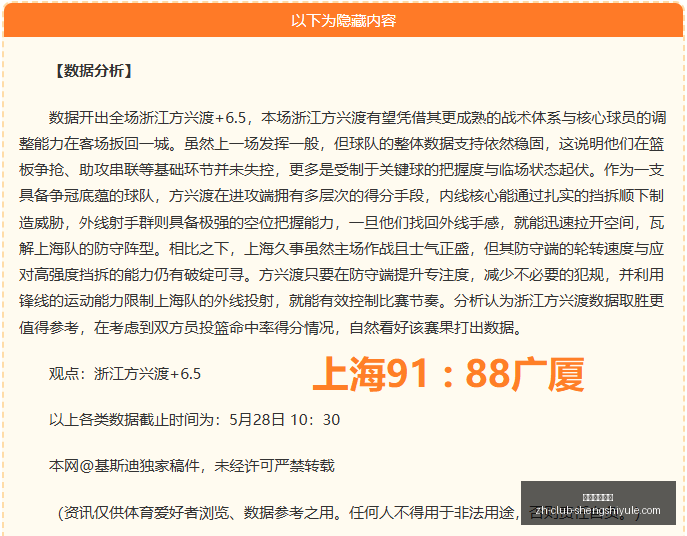The width and height of the screenshot is (687, 536).
Task: Click the text 观点：浙江方兴渡+6.5
Action: (125, 374)
